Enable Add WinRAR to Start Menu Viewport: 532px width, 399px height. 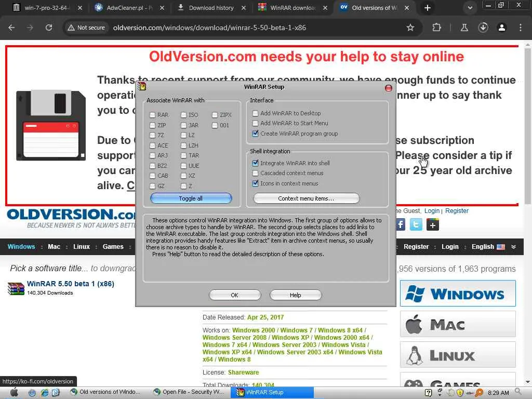pyautogui.click(x=256, y=123)
